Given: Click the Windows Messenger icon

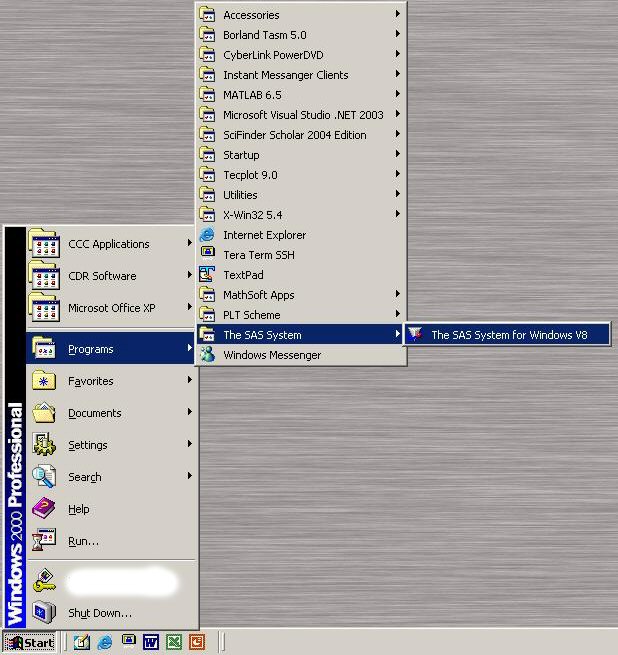Looking at the screenshot, I should click(207, 355).
